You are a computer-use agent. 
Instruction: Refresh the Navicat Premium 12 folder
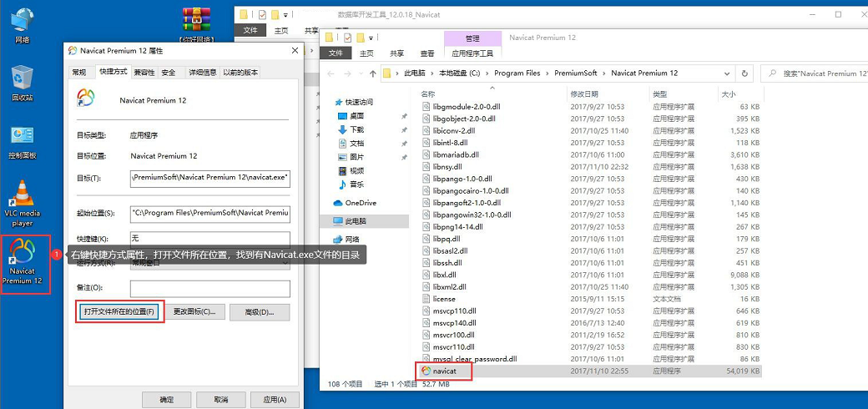click(744, 73)
